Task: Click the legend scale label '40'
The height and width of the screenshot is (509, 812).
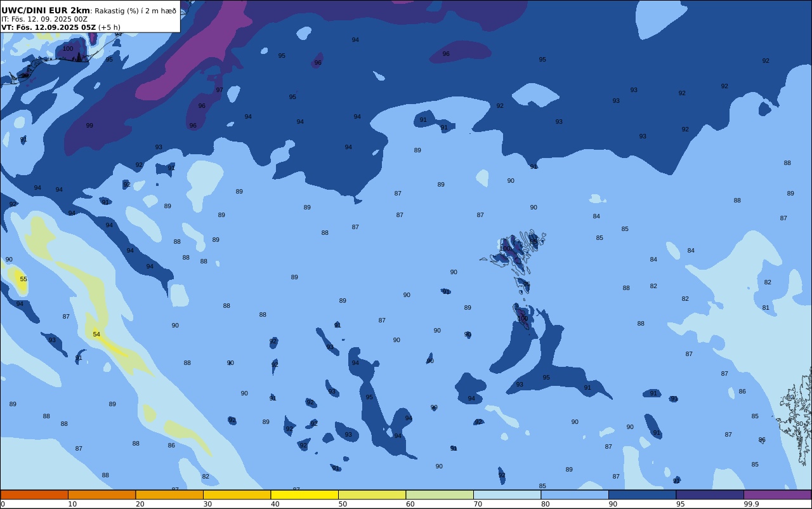Action: tap(275, 504)
